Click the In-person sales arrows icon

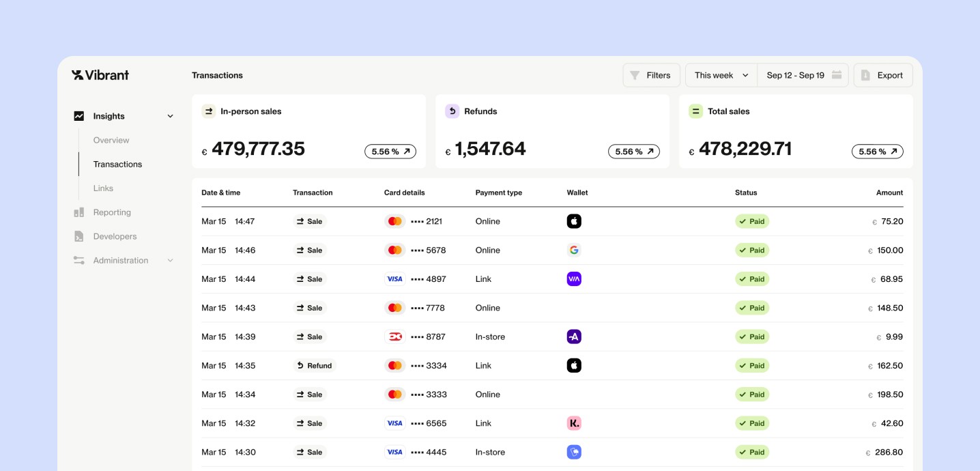[x=209, y=111]
